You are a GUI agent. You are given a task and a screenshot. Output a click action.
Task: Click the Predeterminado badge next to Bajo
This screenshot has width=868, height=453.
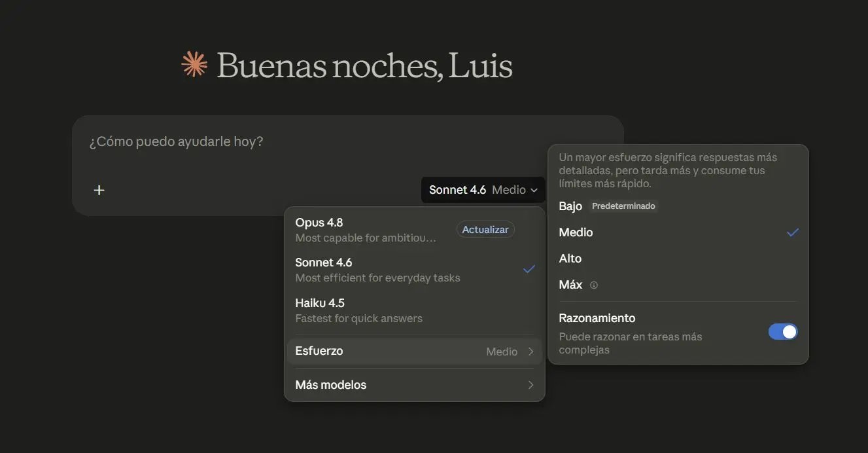(623, 206)
